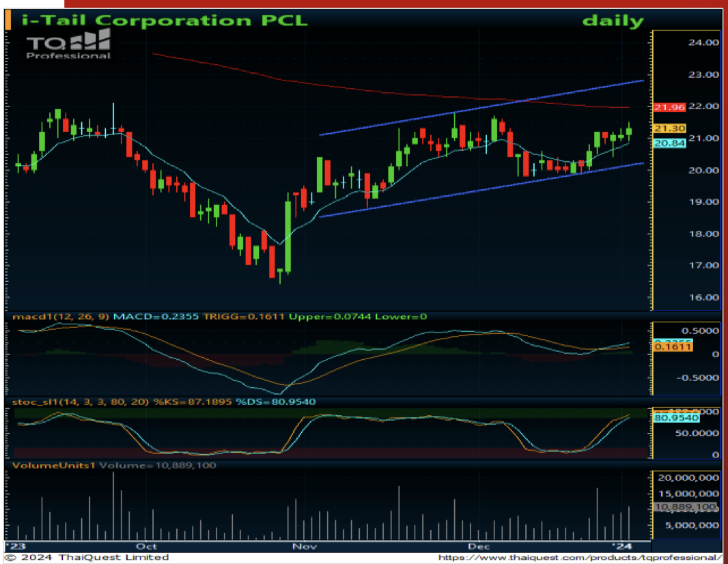Select the 22.00 price axis label
This screenshot has height=564, width=728.
click(x=703, y=106)
